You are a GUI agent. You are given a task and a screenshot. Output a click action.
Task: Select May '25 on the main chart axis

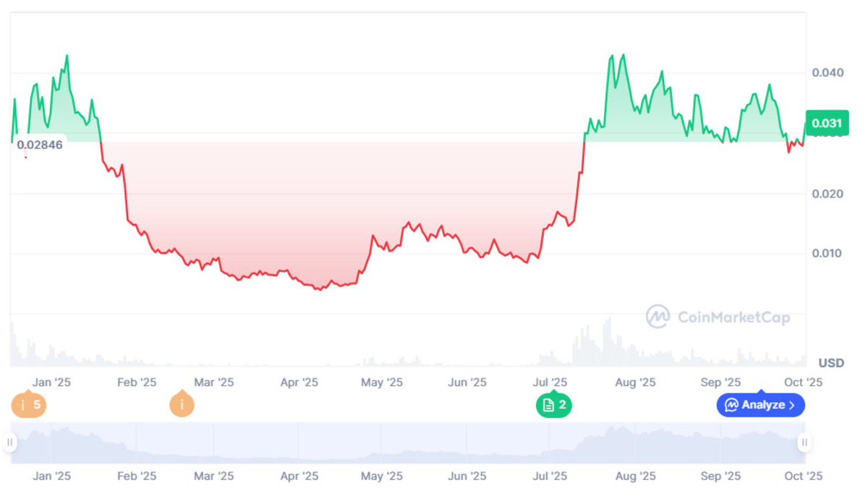coord(382,383)
